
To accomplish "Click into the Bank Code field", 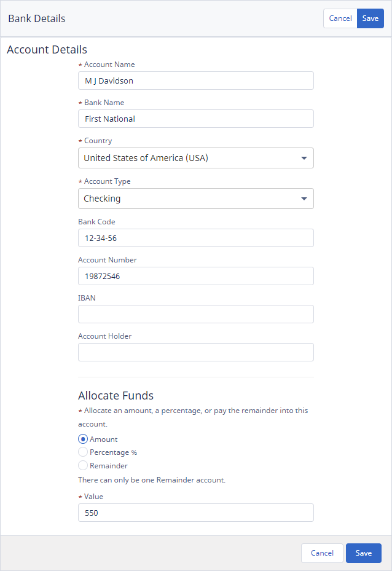I will pyautogui.click(x=195, y=238).
